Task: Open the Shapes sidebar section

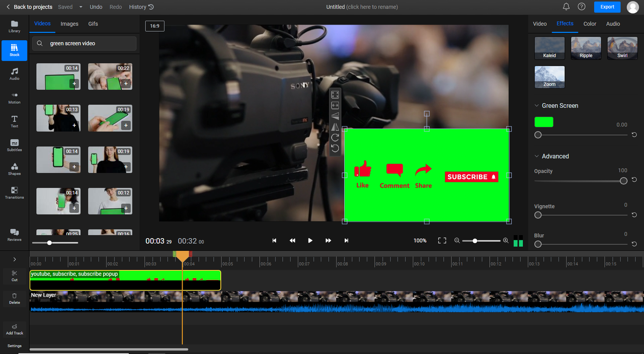Action: [x=14, y=169]
